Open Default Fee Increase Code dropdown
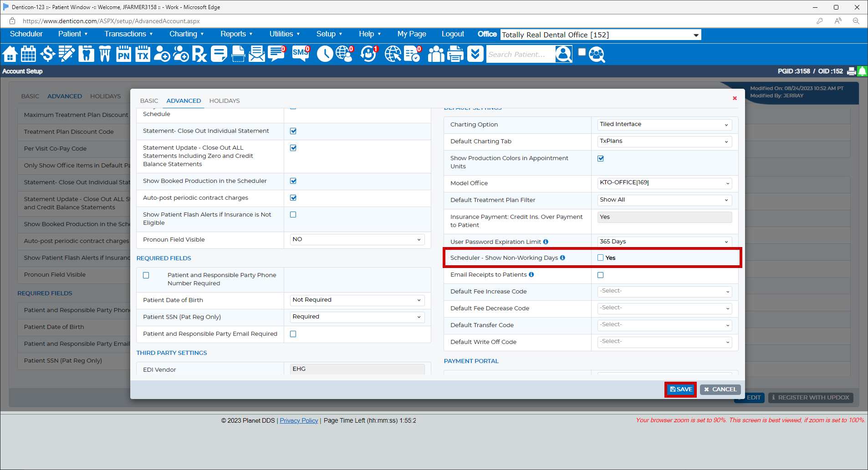 point(665,291)
